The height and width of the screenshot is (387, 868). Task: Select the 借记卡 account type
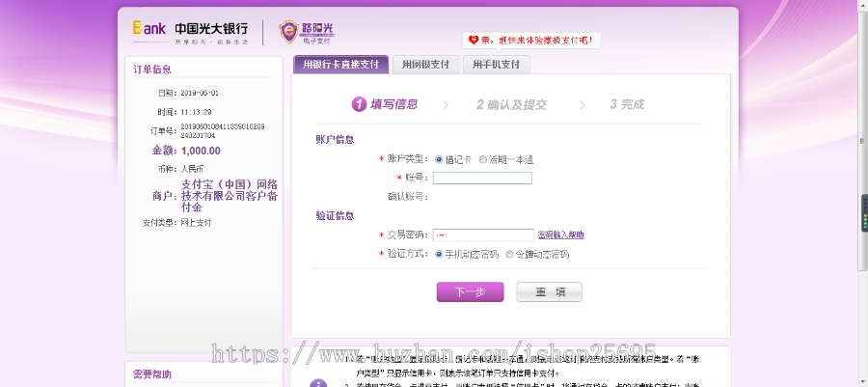click(x=439, y=159)
